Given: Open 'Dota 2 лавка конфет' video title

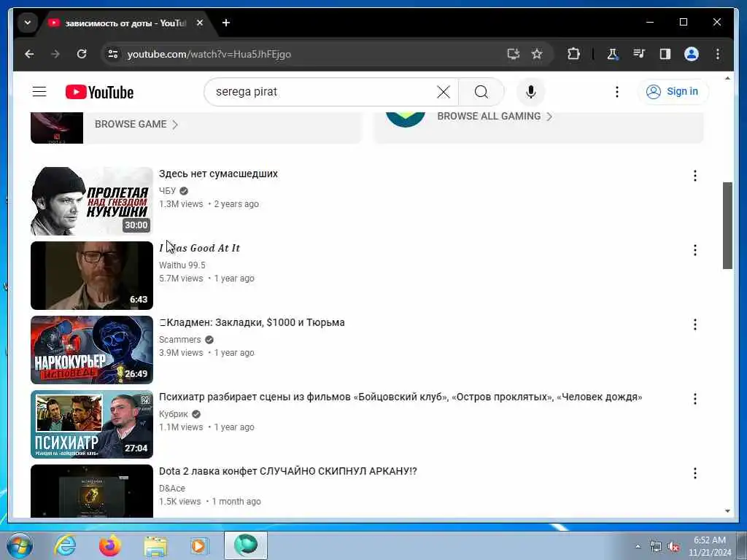Looking at the screenshot, I should tap(287, 471).
